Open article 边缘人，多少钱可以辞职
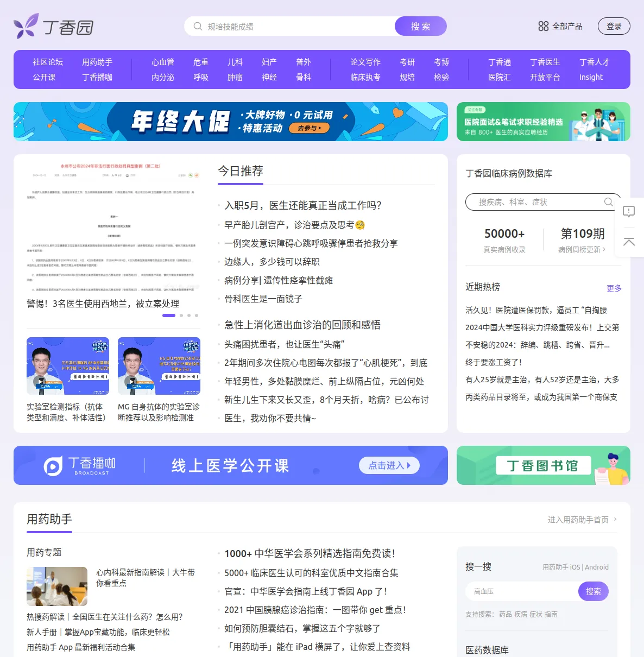The width and height of the screenshot is (644, 657). point(272,262)
